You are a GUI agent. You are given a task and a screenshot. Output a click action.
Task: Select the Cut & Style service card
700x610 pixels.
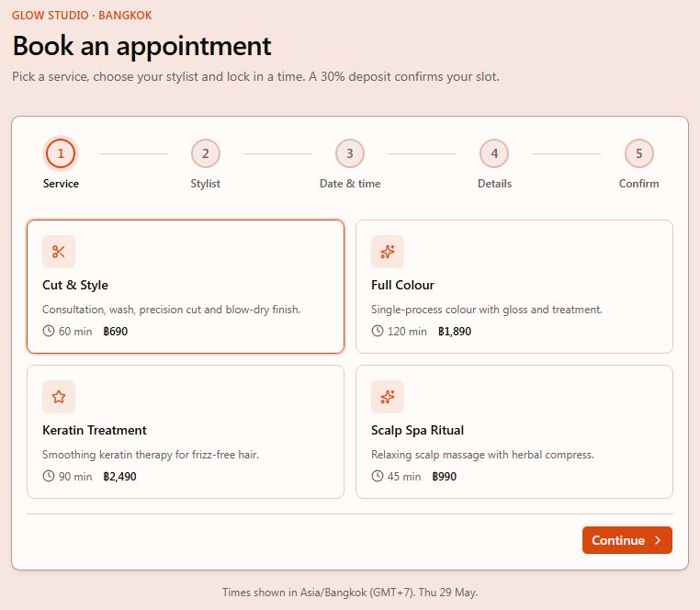click(x=186, y=287)
